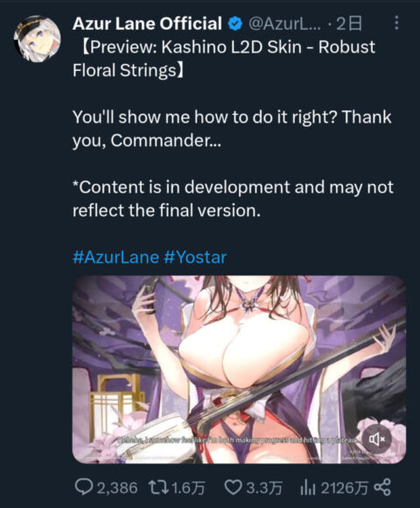Click the Azur Lane Official display name
The width and height of the screenshot is (420, 508).
pos(147,24)
